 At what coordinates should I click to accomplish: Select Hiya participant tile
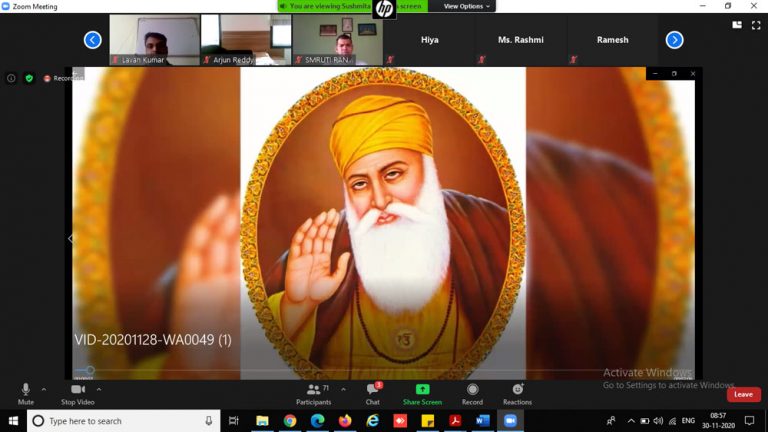430,40
